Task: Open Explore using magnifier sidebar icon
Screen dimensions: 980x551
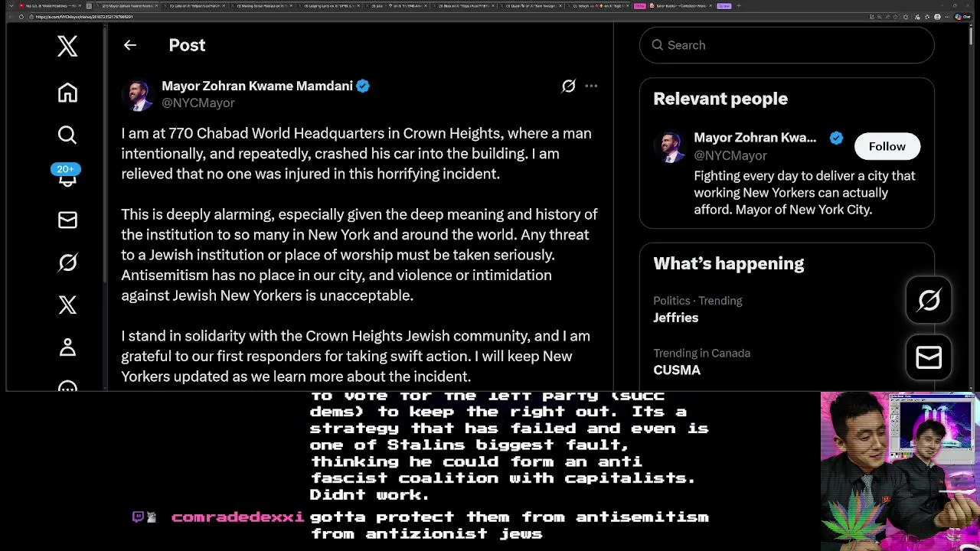Action: (67, 135)
